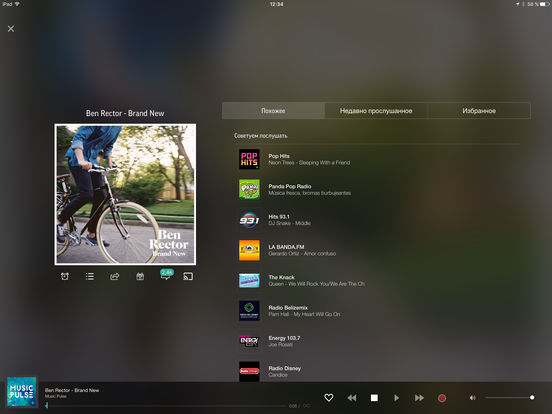Click the battery indicator in status bar
The height and width of the screenshot is (414, 552).
point(545,4)
